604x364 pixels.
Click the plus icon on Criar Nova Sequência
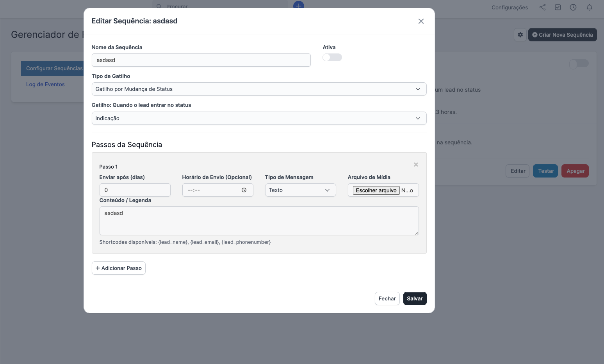click(x=535, y=34)
